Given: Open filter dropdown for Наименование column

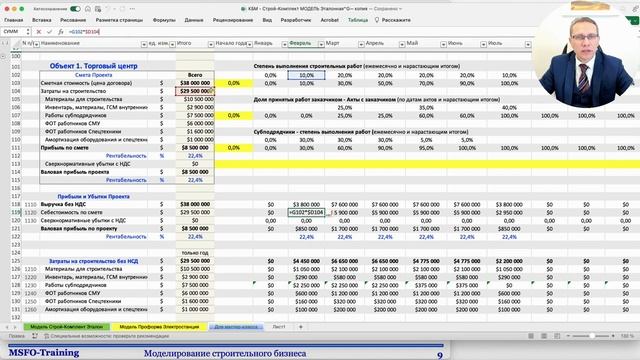Looking at the screenshot, I should click(x=144, y=44).
